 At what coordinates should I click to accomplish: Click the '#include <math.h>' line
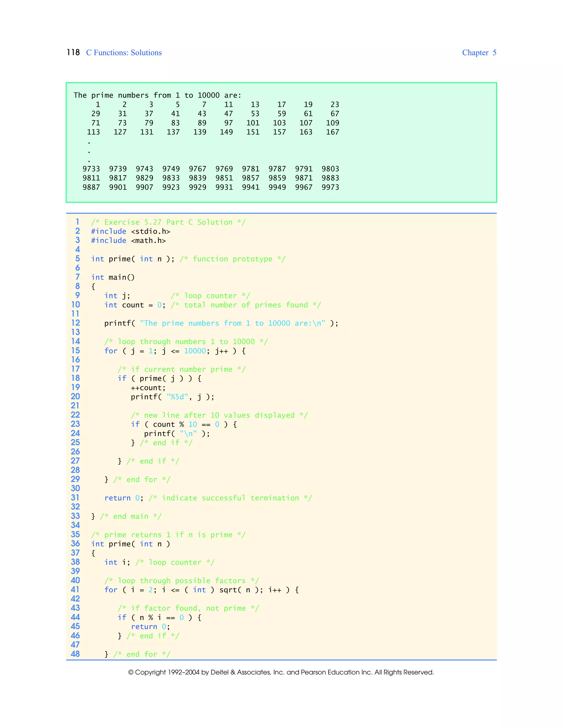(128, 241)
